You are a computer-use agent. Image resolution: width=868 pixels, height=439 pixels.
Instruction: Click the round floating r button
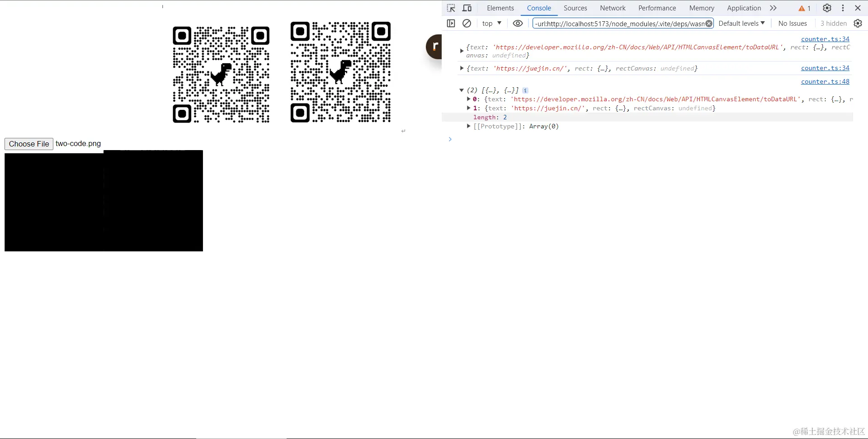(434, 47)
